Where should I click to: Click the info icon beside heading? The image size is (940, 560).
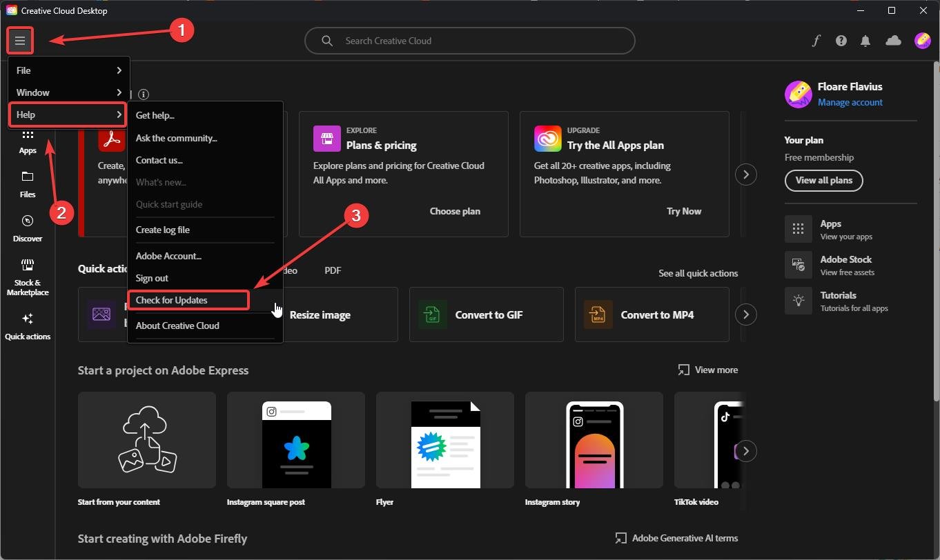point(143,94)
